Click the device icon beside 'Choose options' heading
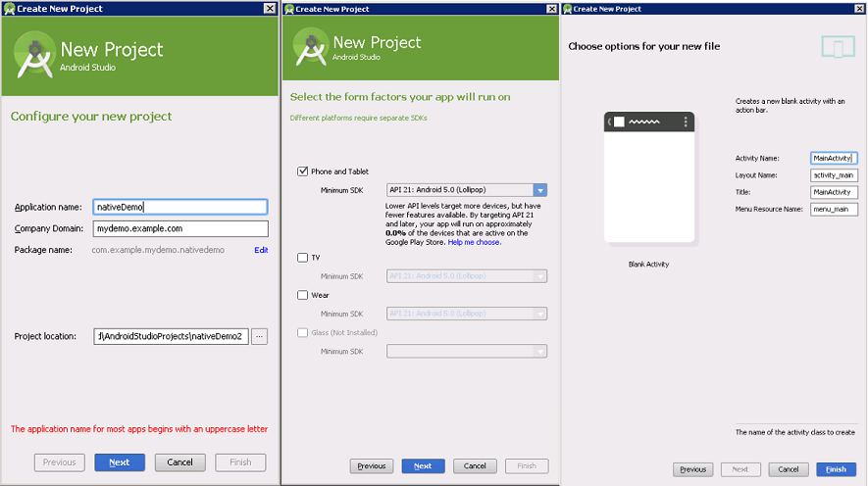This screenshot has height=486, width=868. coord(839,47)
